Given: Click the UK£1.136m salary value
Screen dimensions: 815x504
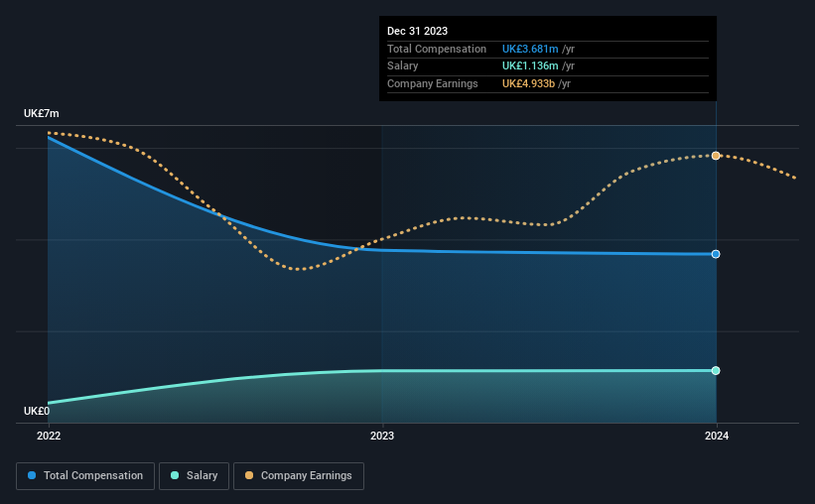Looking at the screenshot, I should point(530,66).
